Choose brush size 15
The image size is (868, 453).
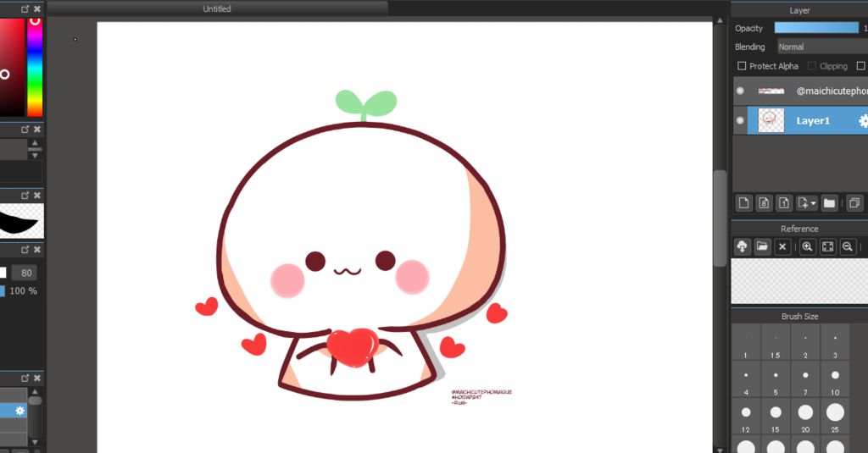click(776, 417)
